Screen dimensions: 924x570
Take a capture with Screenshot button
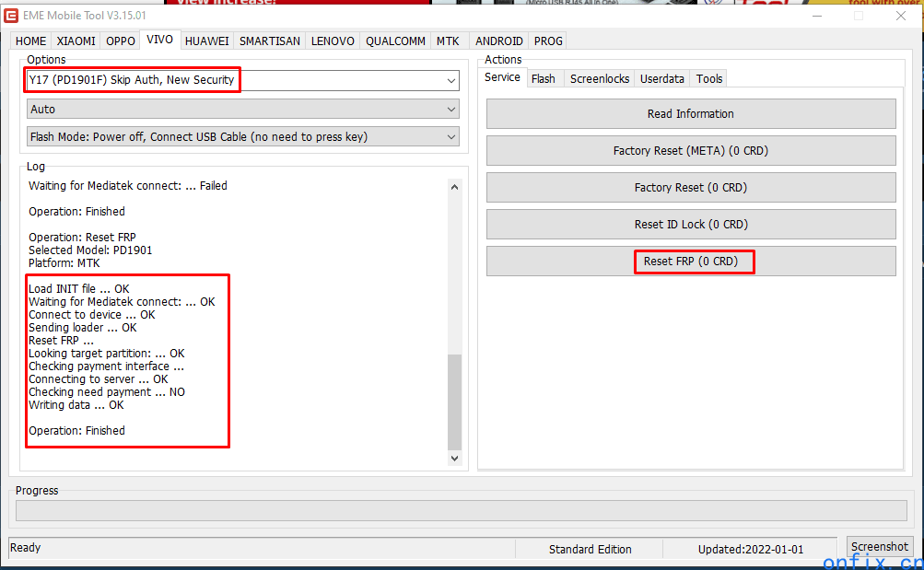[880, 547]
